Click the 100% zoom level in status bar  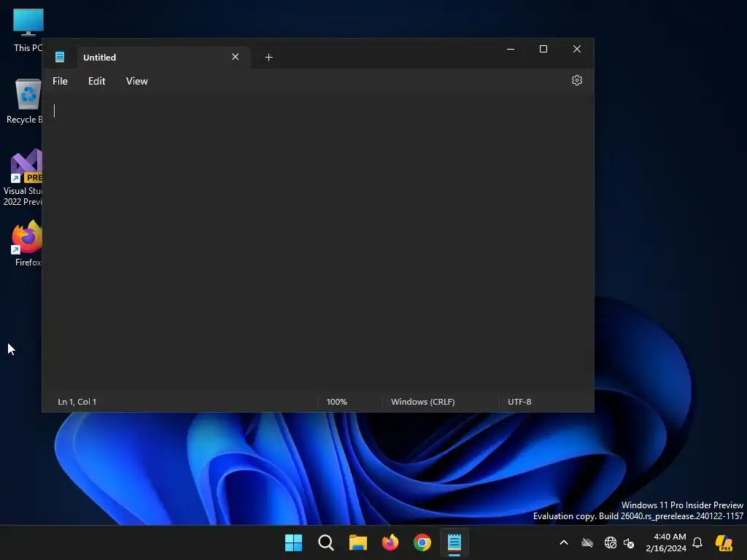[x=337, y=402]
